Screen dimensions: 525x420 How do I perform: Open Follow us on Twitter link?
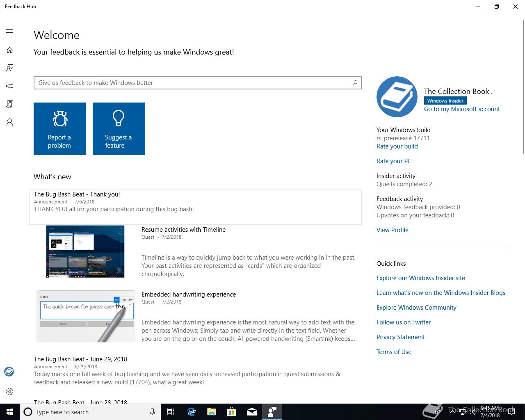(404, 322)
